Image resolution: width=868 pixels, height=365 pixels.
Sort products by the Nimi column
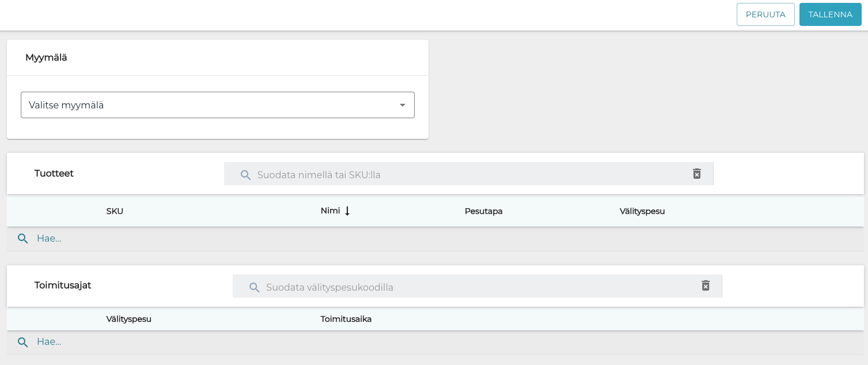(x=330, y=211)
